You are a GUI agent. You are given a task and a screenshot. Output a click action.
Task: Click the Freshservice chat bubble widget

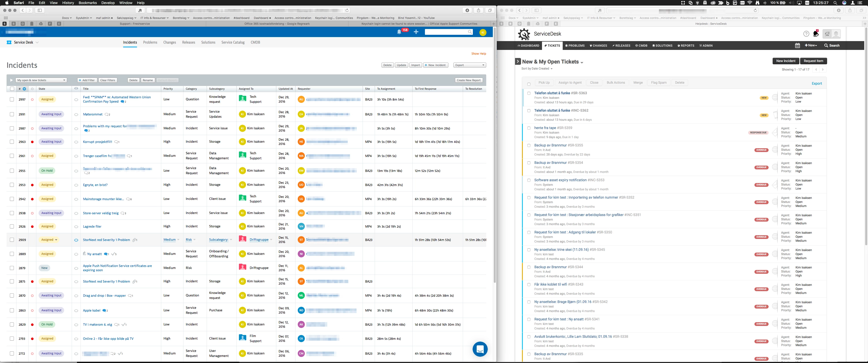480,349
